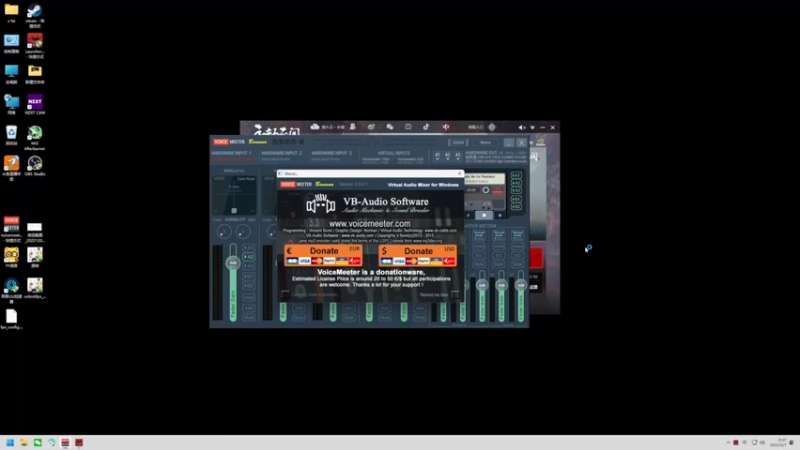Check the 'Remind me later' box

454,294
